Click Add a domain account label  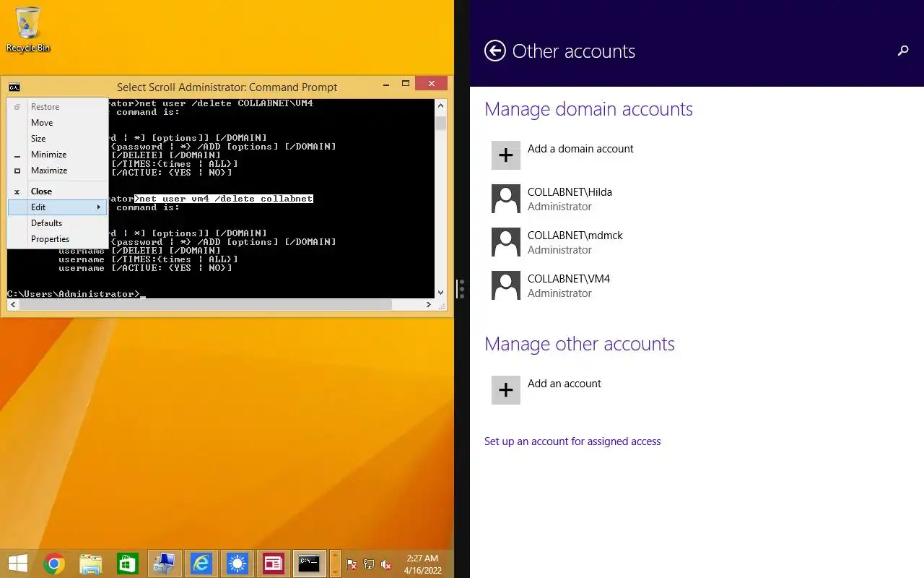click(x=580, y=149)
